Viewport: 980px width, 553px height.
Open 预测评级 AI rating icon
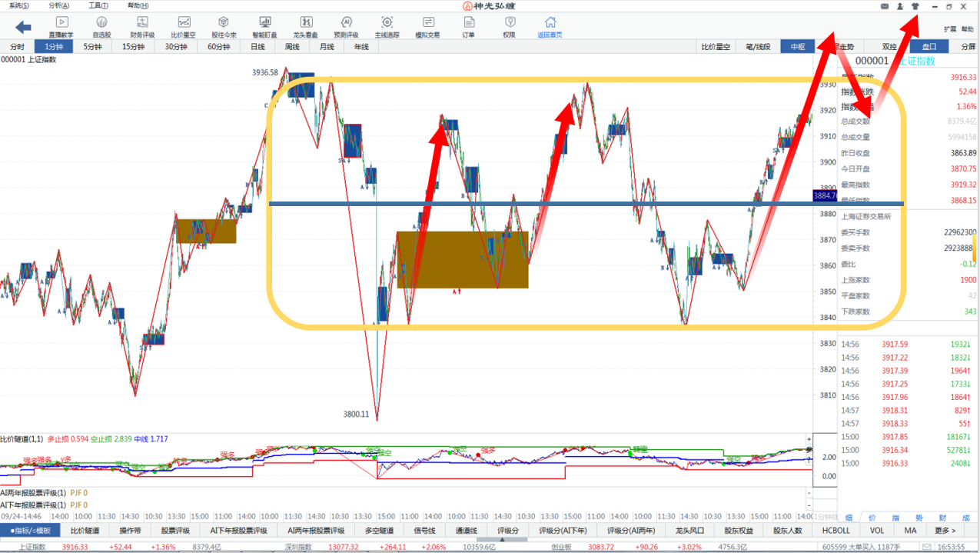coord(346,26)
